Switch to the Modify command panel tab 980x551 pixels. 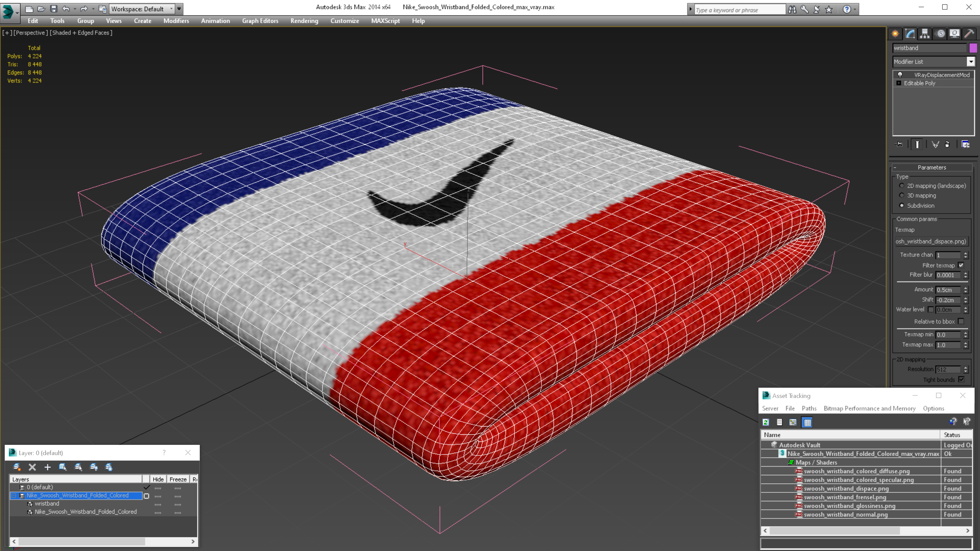910,34
